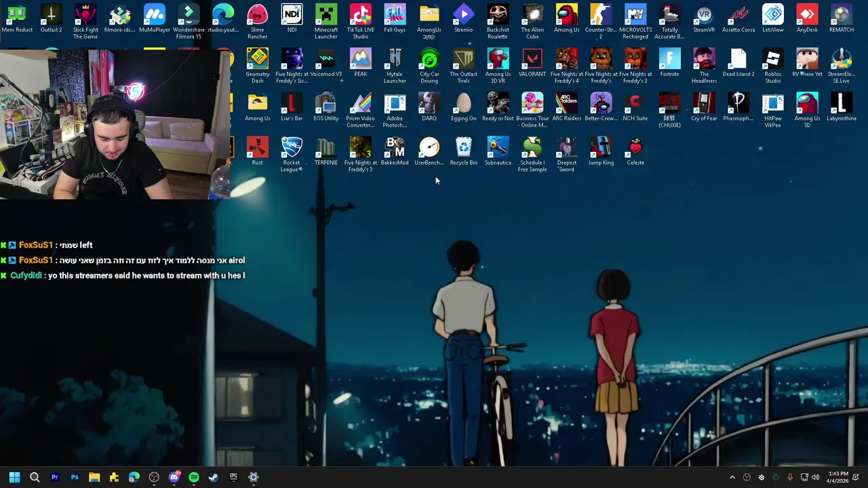Select the ARC Raiders icon
This screenshot has width=868, height=488.
tap(566, 107)
